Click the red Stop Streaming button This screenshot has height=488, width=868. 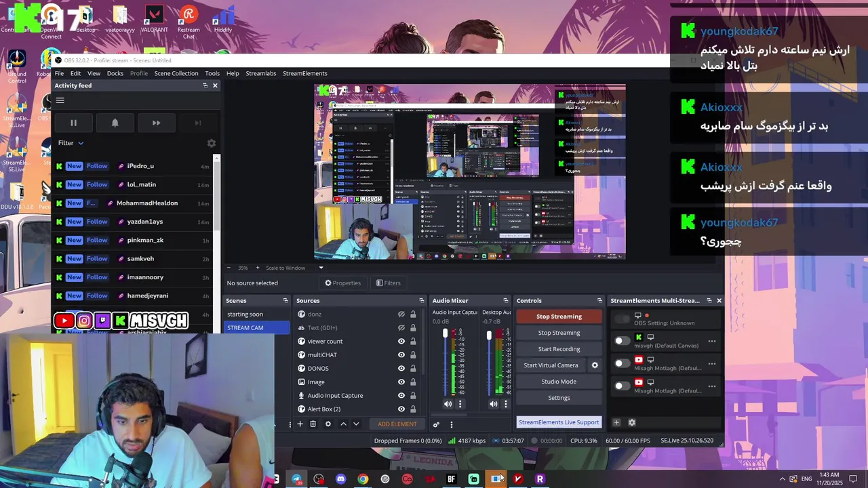559,317
